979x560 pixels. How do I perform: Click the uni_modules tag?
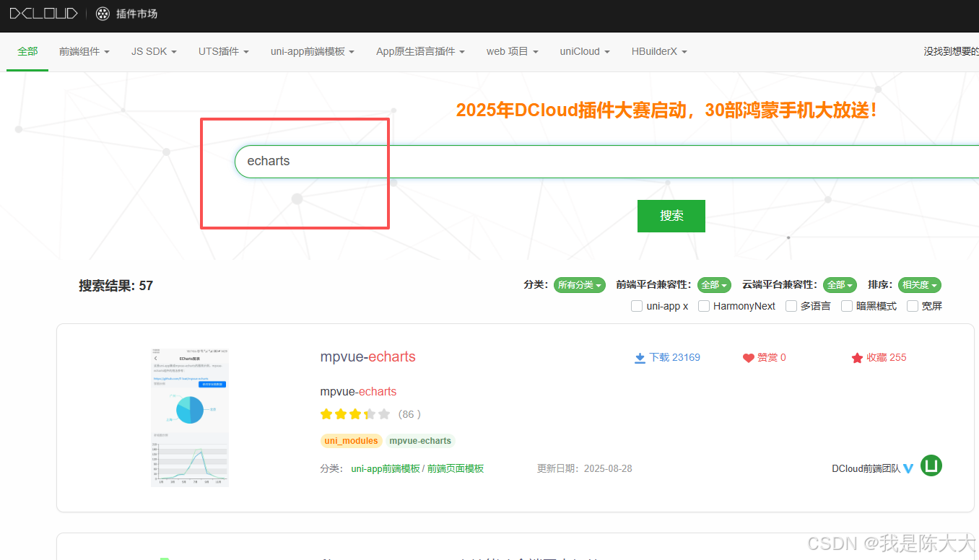[x=351, y=441]
